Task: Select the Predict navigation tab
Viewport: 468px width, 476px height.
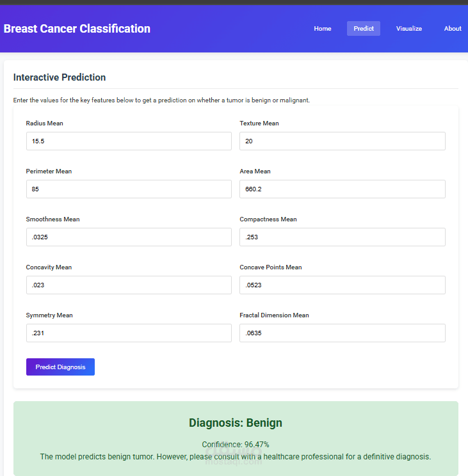Action: (x=364, y=29)
